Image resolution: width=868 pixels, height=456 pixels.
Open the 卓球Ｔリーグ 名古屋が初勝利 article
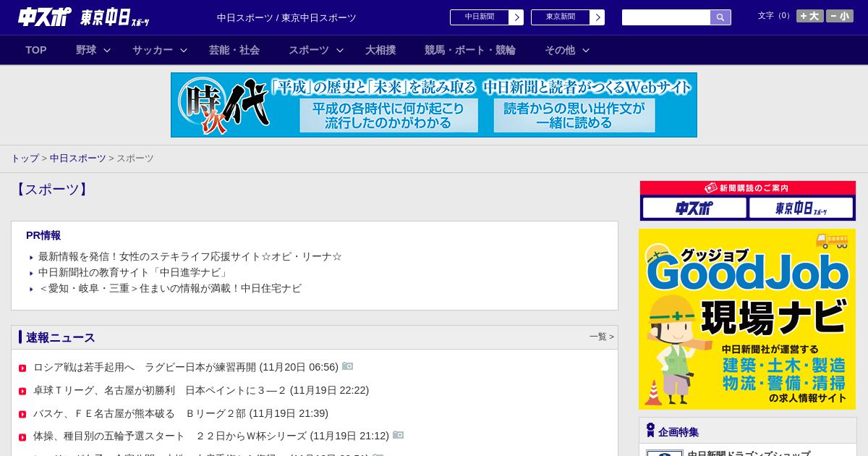[201, 390]
